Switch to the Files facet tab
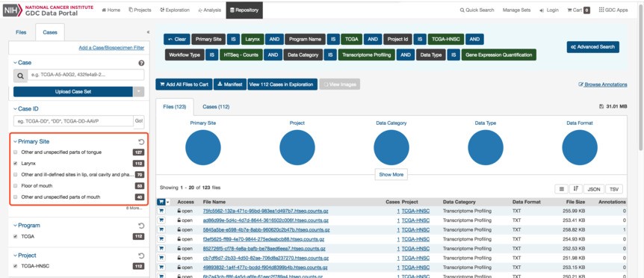644x278 pixels. 21,32
